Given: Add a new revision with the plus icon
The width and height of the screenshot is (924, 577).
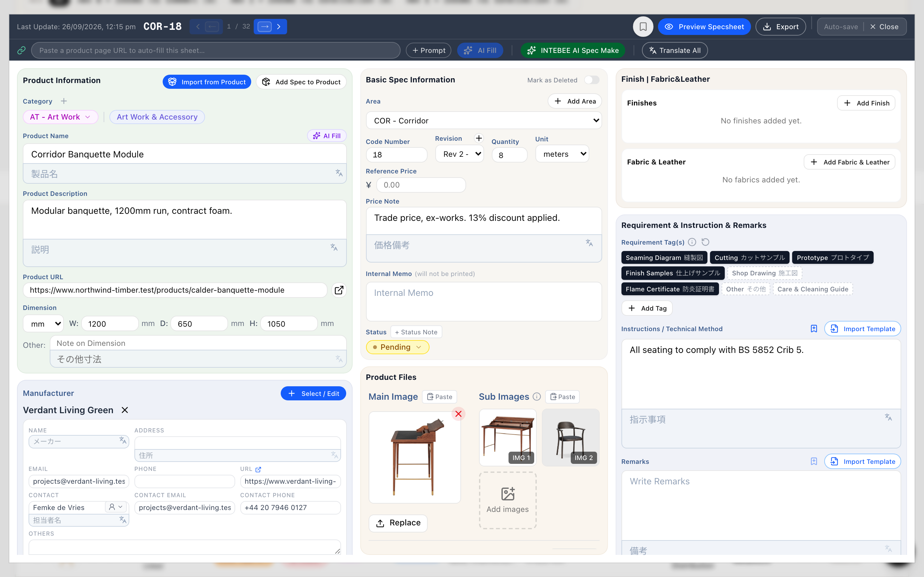Looking at the screenshot, I should pos(479,138).
